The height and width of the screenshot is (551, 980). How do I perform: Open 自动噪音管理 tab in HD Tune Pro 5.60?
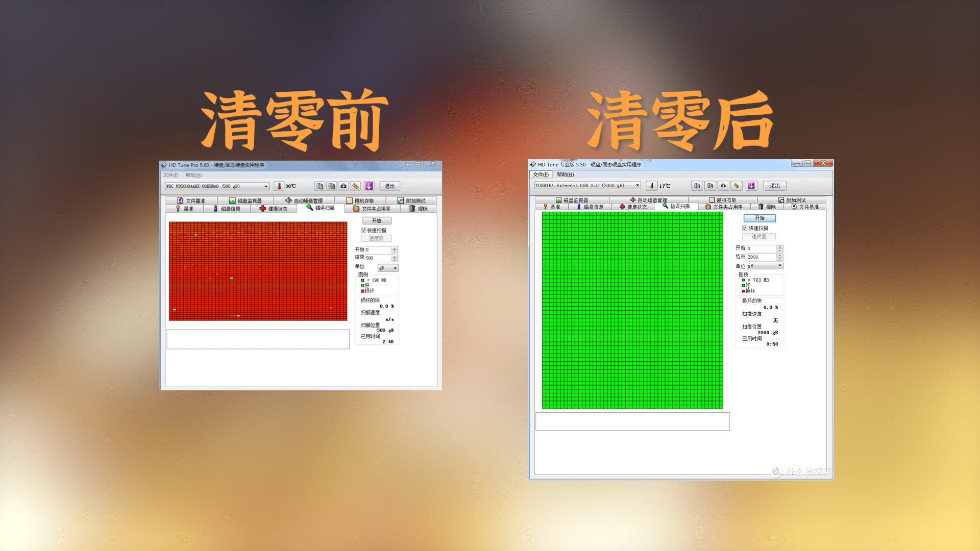[x=304, y=201]
